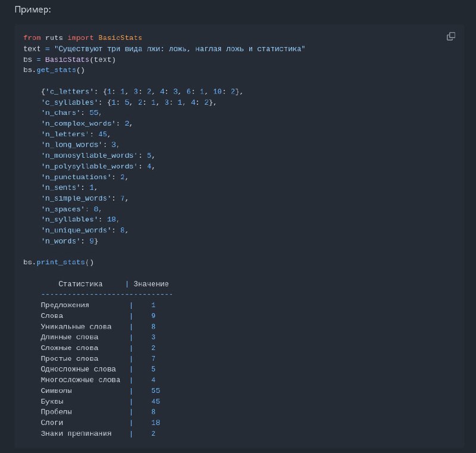
Task: Click the copy code icon
Action: pyautogui.click(x=451, y=36)
